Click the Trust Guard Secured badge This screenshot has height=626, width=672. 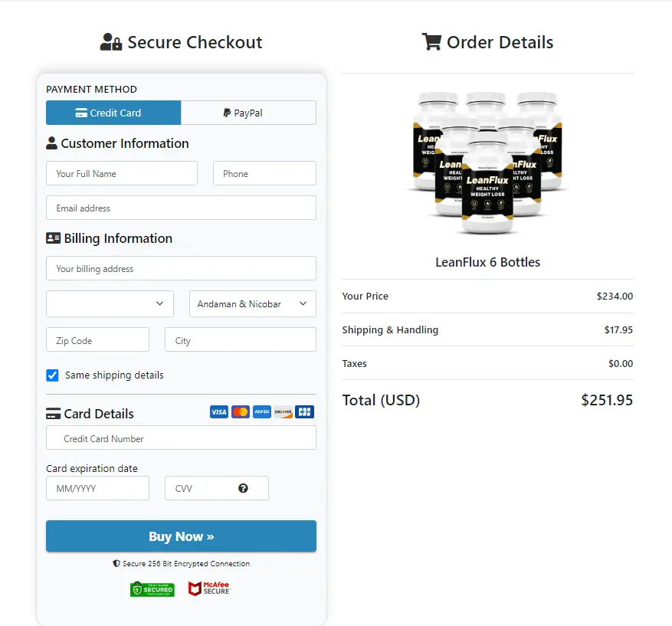click(x=152, y=588)
